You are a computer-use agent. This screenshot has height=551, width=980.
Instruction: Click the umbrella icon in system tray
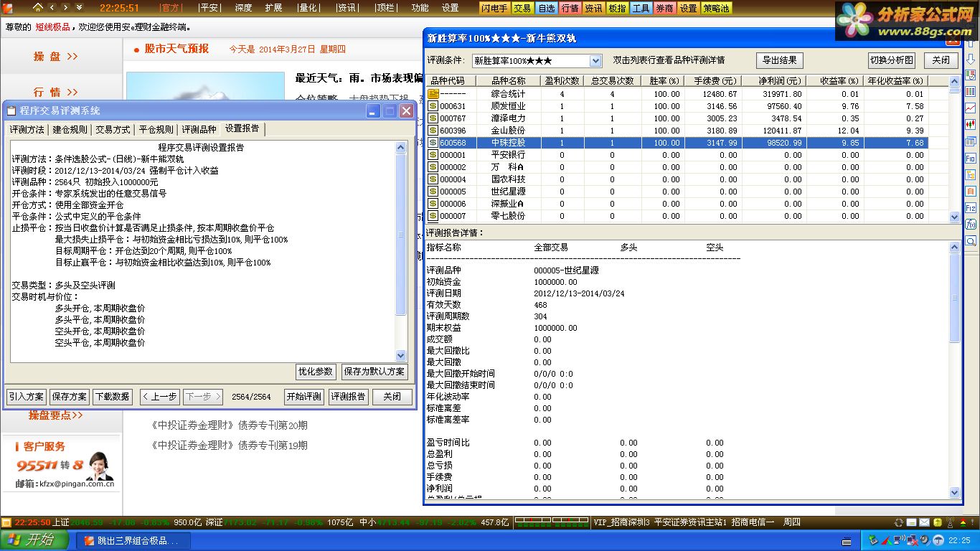pos(938,540)
